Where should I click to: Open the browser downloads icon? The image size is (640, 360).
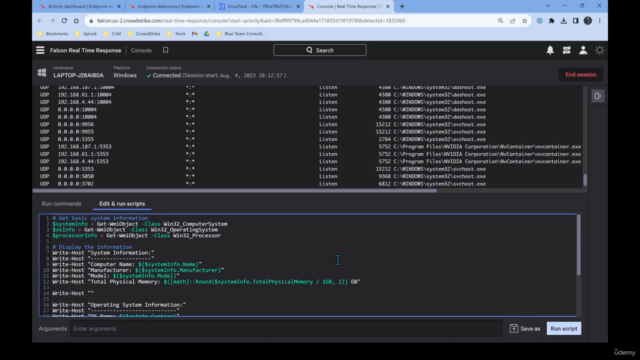[x=564, y=20]
